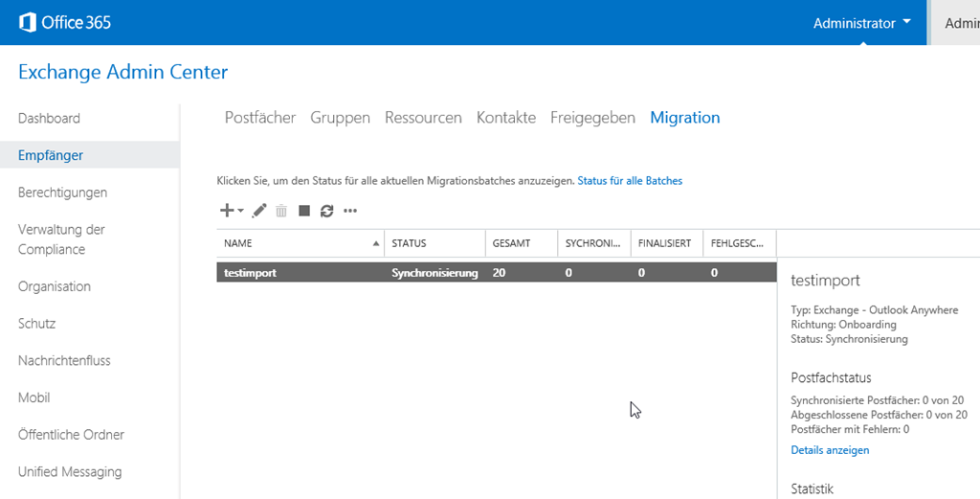Open the Freigegeben tab
Screen dimensions: 980x499
[592, 118]
